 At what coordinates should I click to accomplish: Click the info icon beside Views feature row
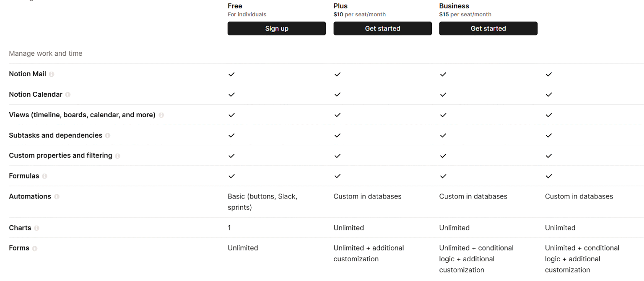[x=161, y=115]
